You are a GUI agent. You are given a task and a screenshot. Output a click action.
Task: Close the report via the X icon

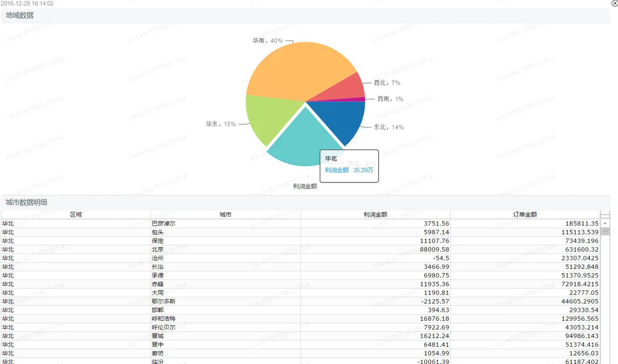(x=614, y=3)
